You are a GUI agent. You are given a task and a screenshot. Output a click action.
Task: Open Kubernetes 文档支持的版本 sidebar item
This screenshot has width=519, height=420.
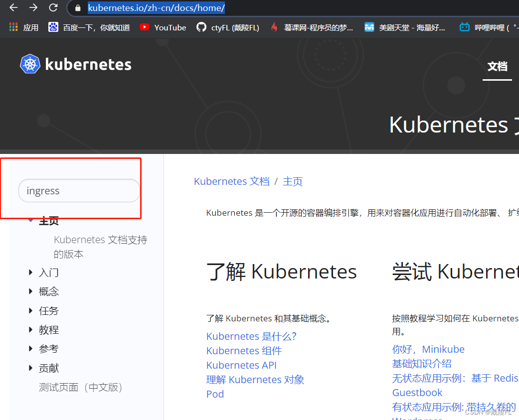tap(101, 247)
